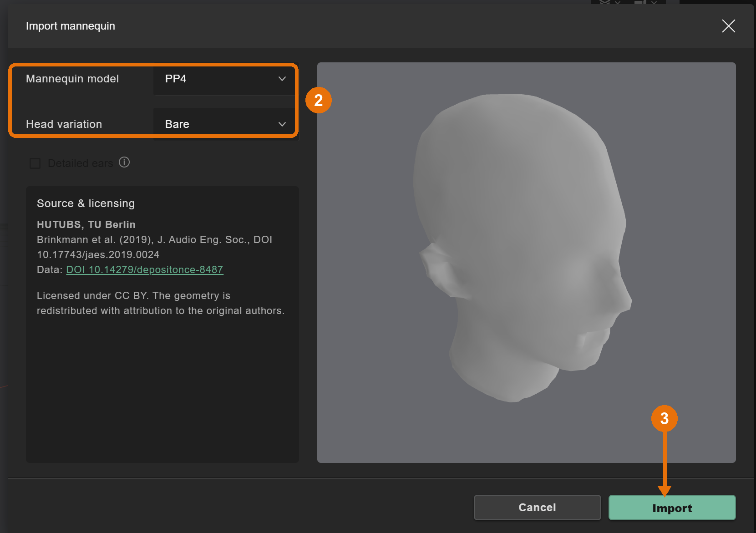Open the DOI 10.14279/depositonce-8487 link
Image resolution: width=756 pixels, height=533 pixels.
[145, 269]
